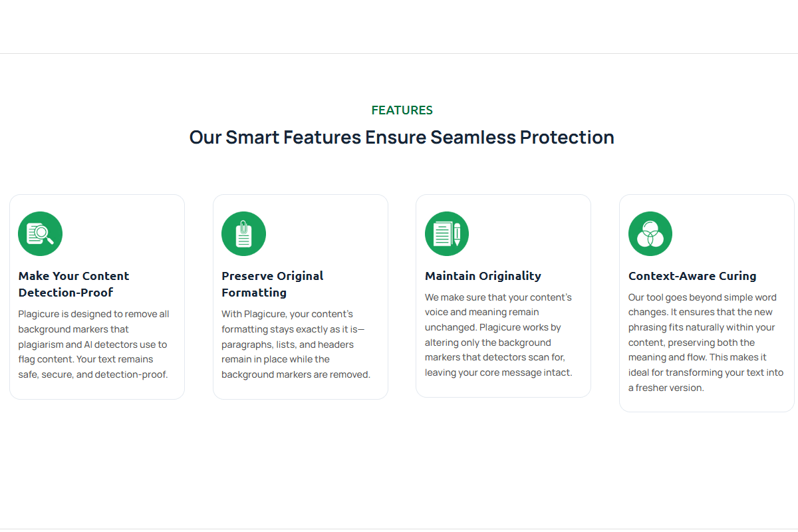Click the Make Your Content Detection-Proof title
Viewport: 798px width, 532px height.
74,284
